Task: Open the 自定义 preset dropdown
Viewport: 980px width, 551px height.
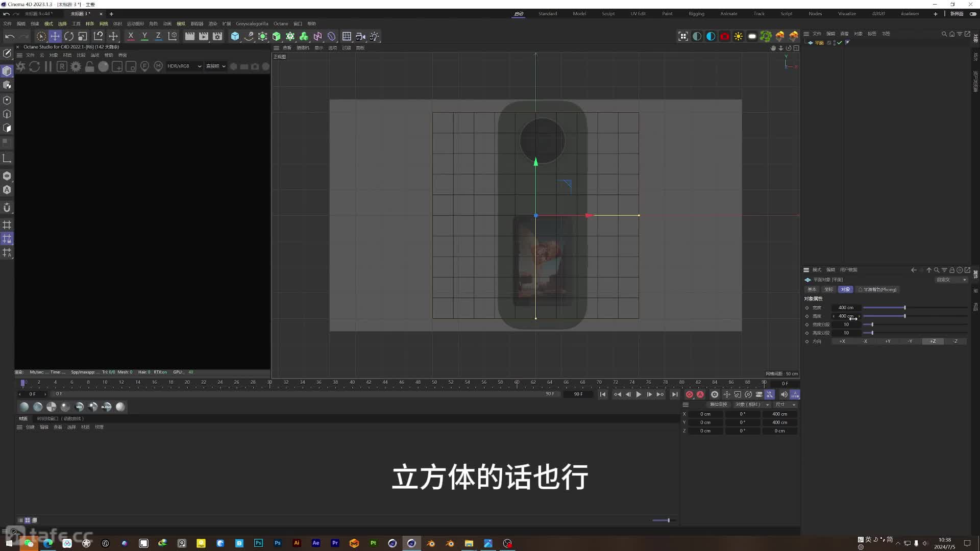Action: 951,280
